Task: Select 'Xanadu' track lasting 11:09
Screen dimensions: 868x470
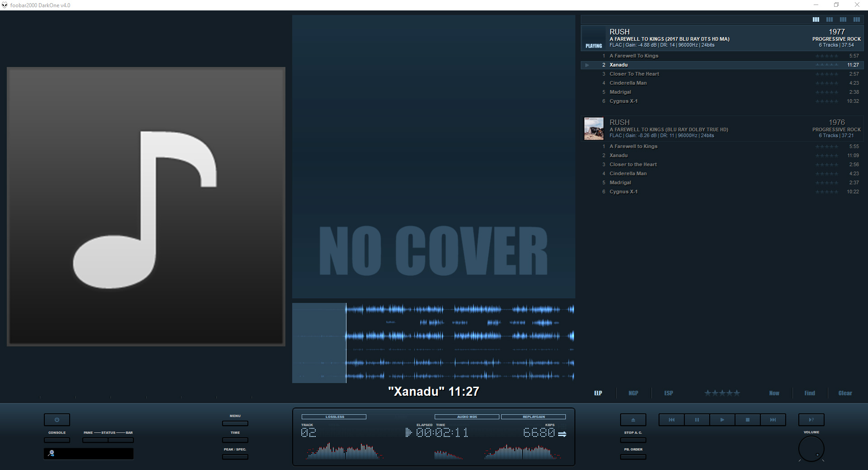Action: [722, 155]
